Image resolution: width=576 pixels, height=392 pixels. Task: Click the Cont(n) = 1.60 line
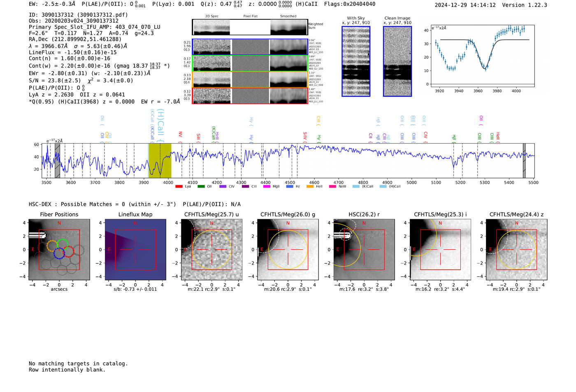point(70,58)
